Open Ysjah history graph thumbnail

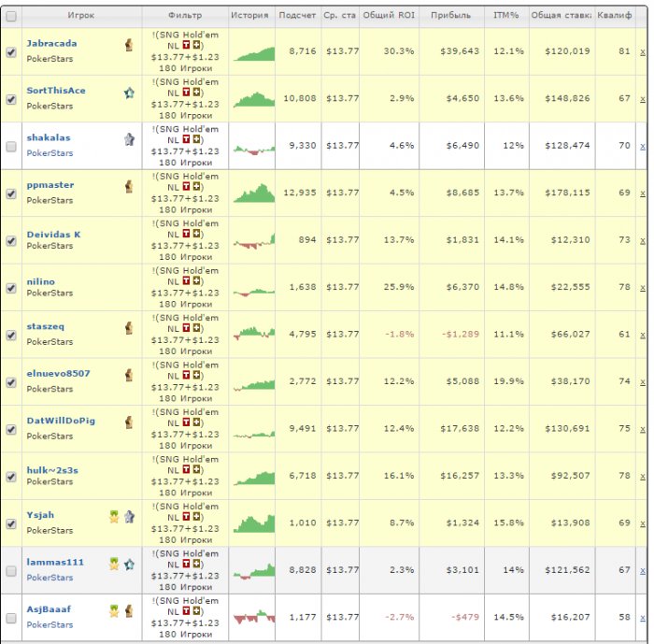coord(253,523)
